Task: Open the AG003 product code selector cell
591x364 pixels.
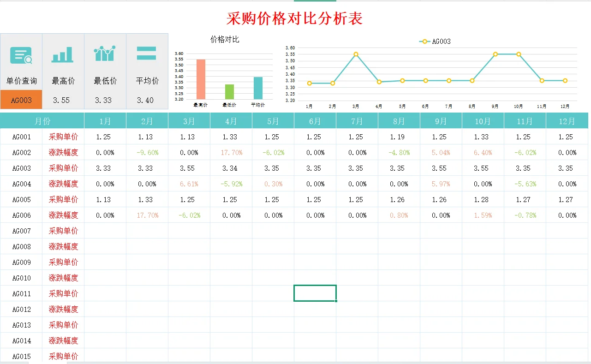Action: pos(21,99)
